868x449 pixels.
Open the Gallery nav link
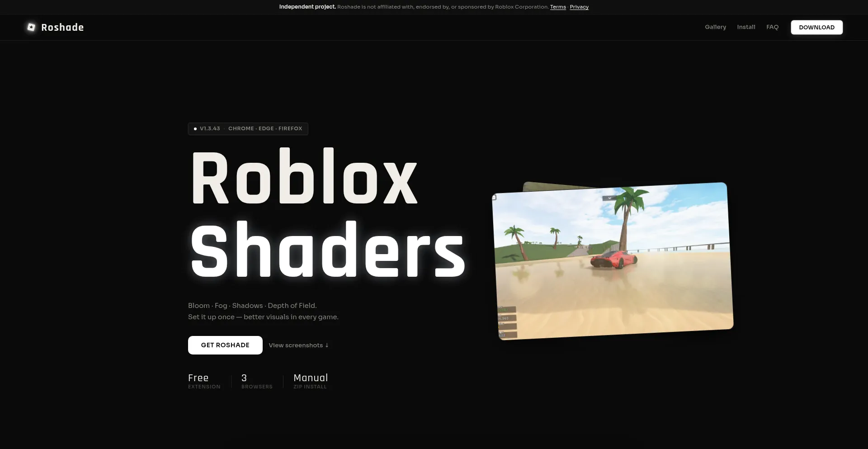715,27
